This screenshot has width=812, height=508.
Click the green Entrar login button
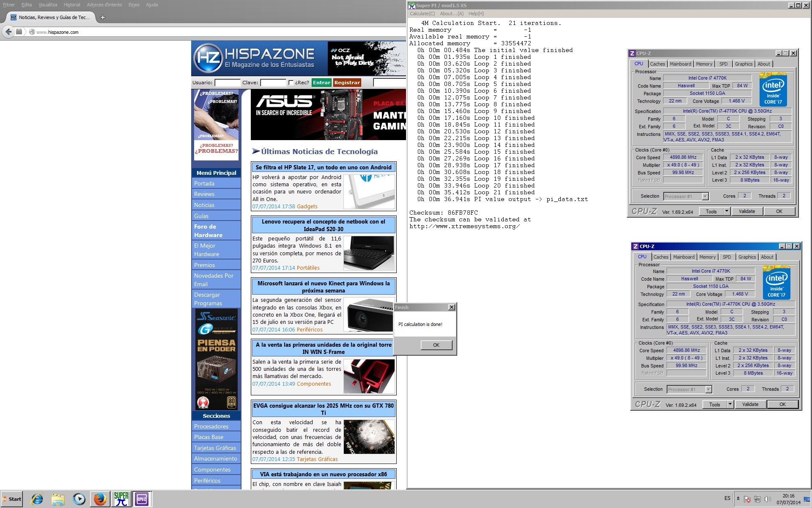point(321,83)
